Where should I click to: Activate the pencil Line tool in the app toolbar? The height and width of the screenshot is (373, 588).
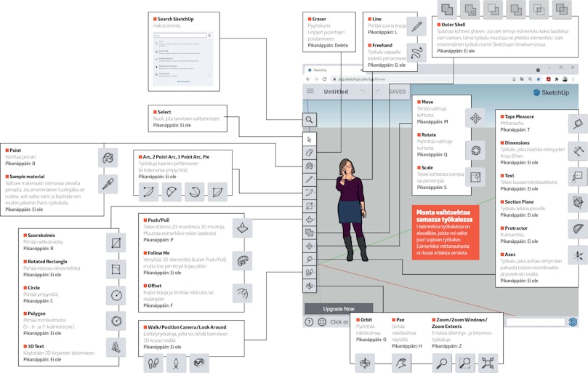pyautogui.click(x=310, y=180)
